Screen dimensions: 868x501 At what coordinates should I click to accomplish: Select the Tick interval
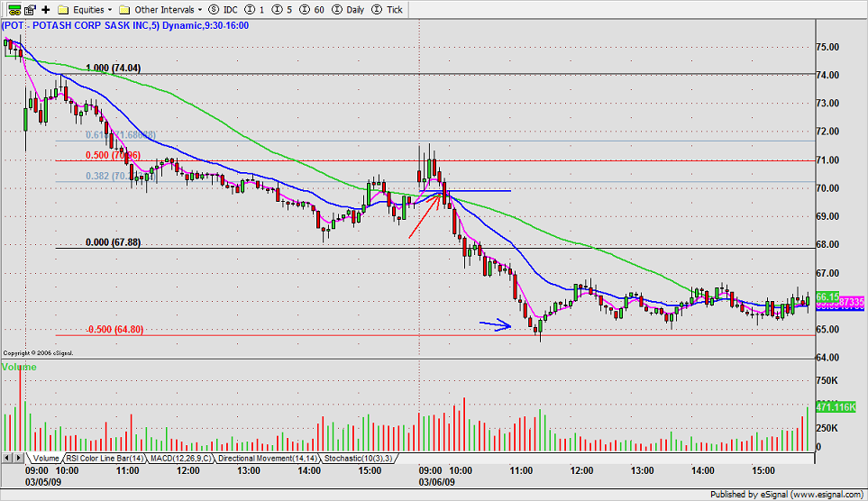tap(387, 9)
